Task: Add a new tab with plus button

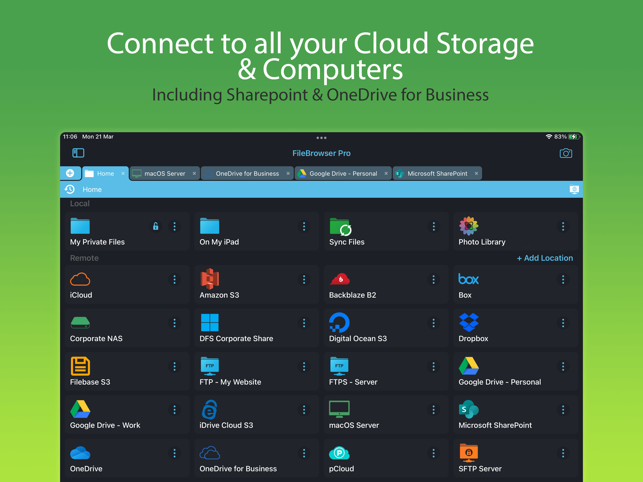Action: 70,173
